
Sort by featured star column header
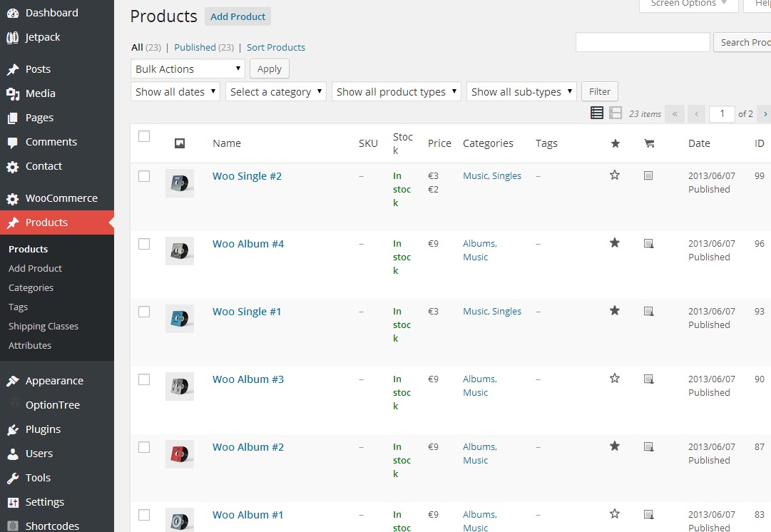point(616,143)
